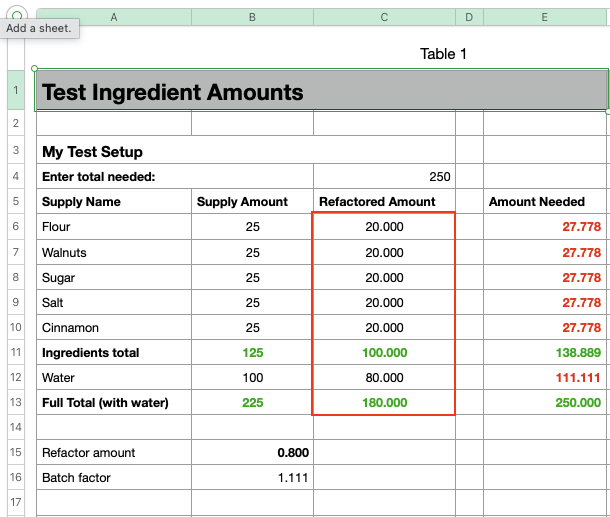Image resolution: width=610 pixels, height=517 pixels.
Task: Click the Walnuts cell
Action: click(114, 252)
